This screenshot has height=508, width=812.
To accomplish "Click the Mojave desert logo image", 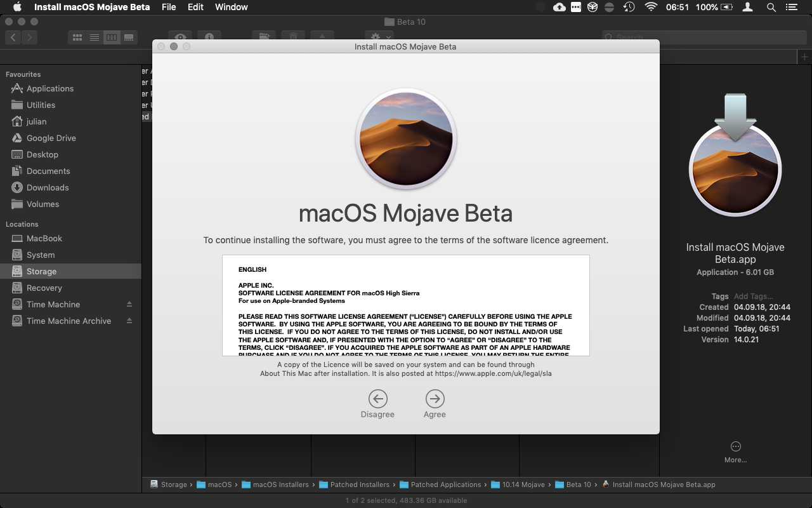I will (x=406, y=139).
